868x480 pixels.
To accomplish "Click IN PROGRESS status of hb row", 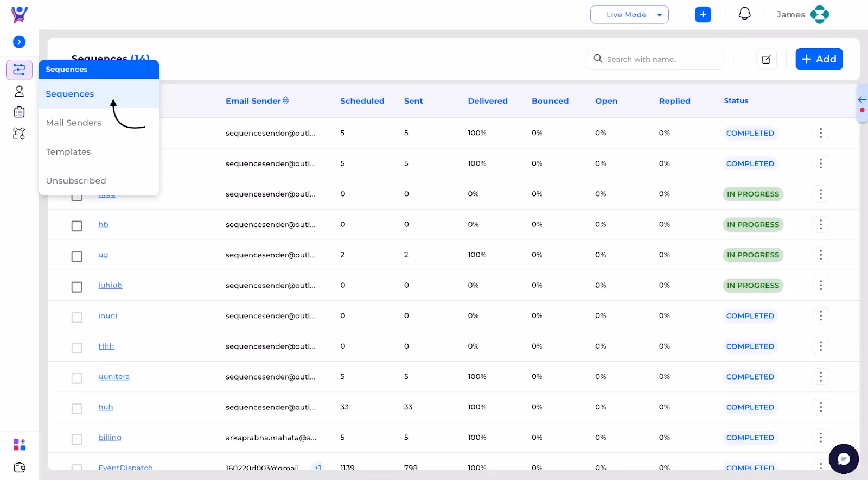I will [x=753, y=224].
